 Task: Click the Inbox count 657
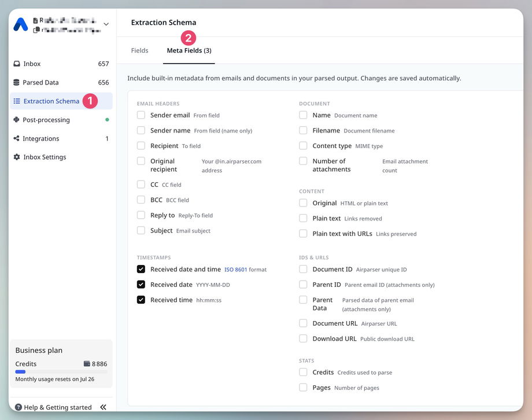[x=104, y=64]
